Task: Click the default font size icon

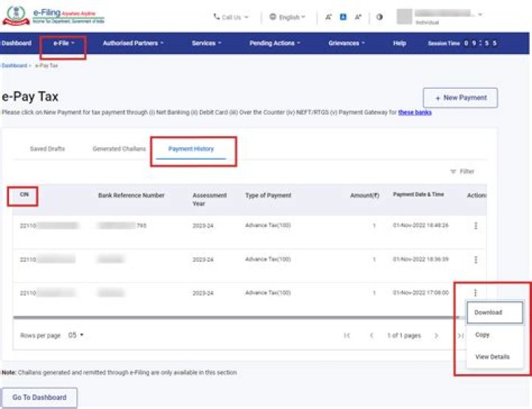Action: 343,17
